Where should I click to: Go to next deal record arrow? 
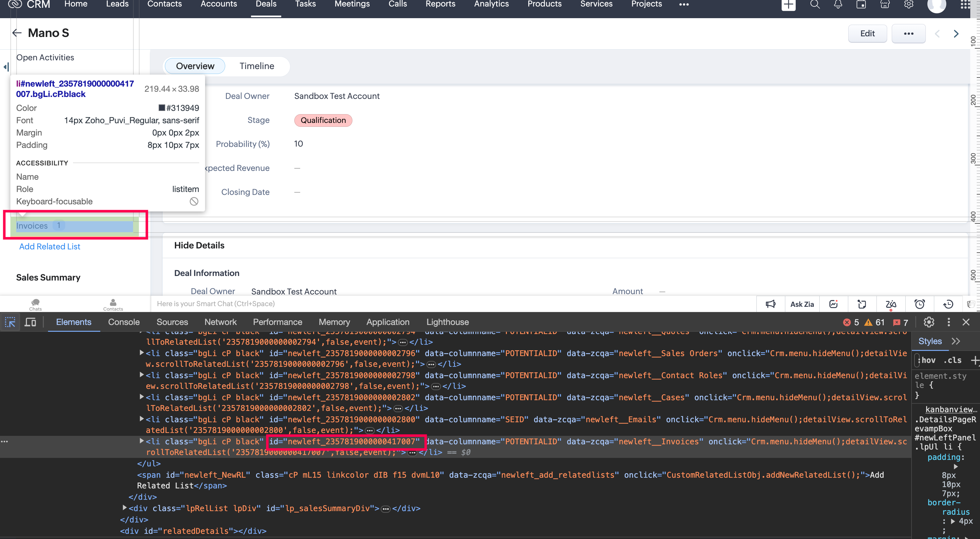tap(956, 34)
